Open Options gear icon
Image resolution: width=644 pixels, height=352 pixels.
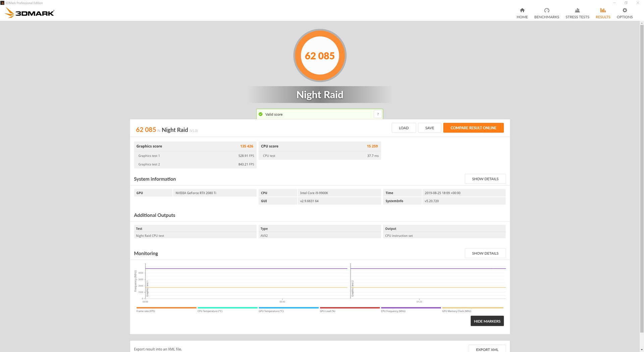(625, 10)
